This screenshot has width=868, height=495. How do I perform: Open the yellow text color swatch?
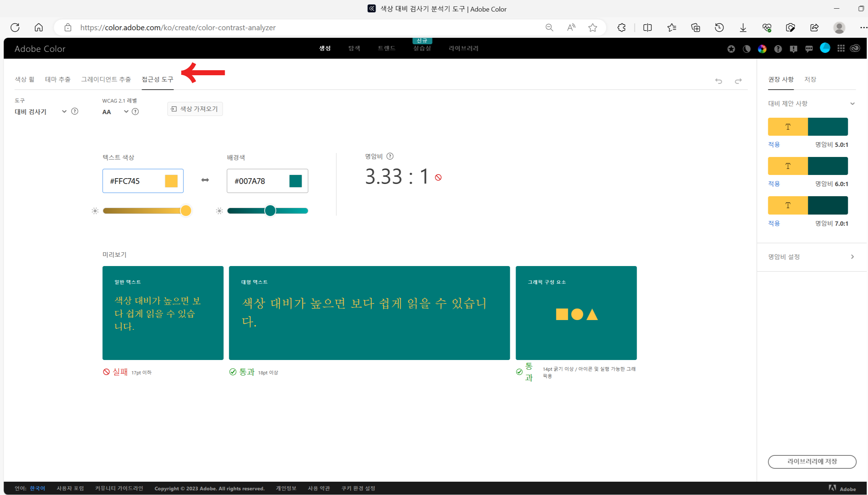click(171, 181)
